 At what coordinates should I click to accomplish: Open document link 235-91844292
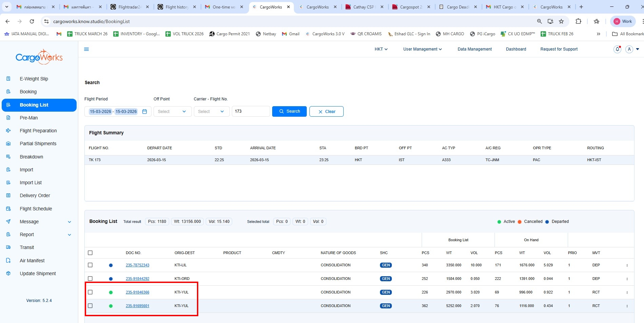[137, 279]
